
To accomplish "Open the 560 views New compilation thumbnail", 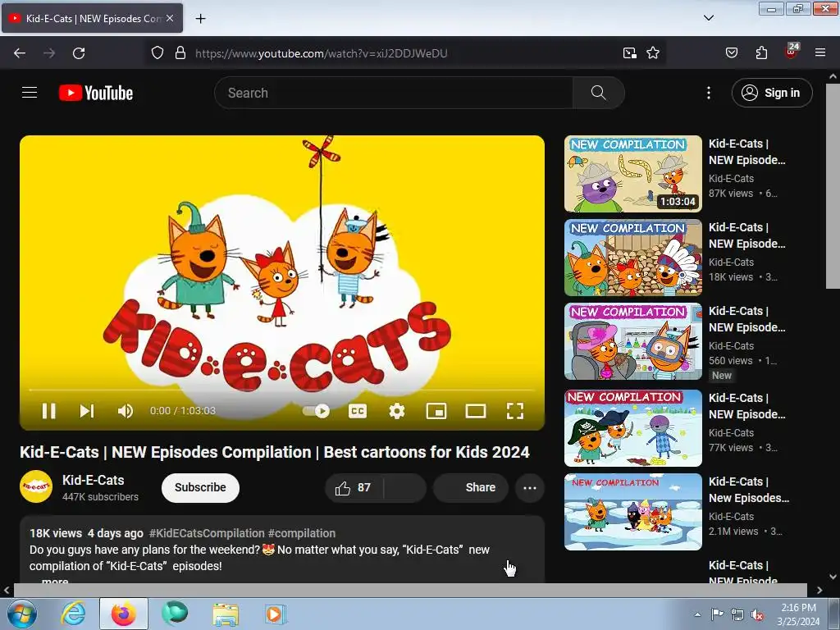I will (x=632, y=341).
